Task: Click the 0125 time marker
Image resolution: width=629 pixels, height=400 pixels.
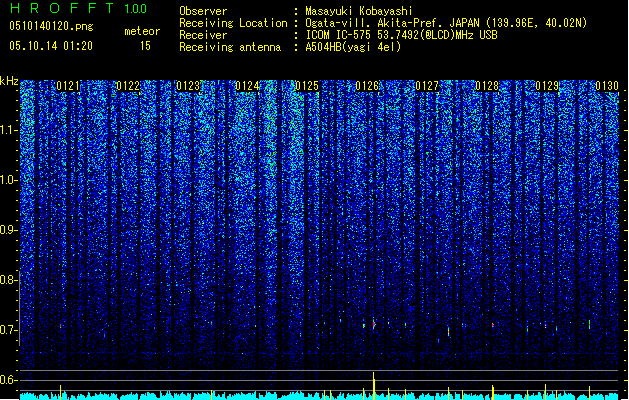Action: coord(307,86)
